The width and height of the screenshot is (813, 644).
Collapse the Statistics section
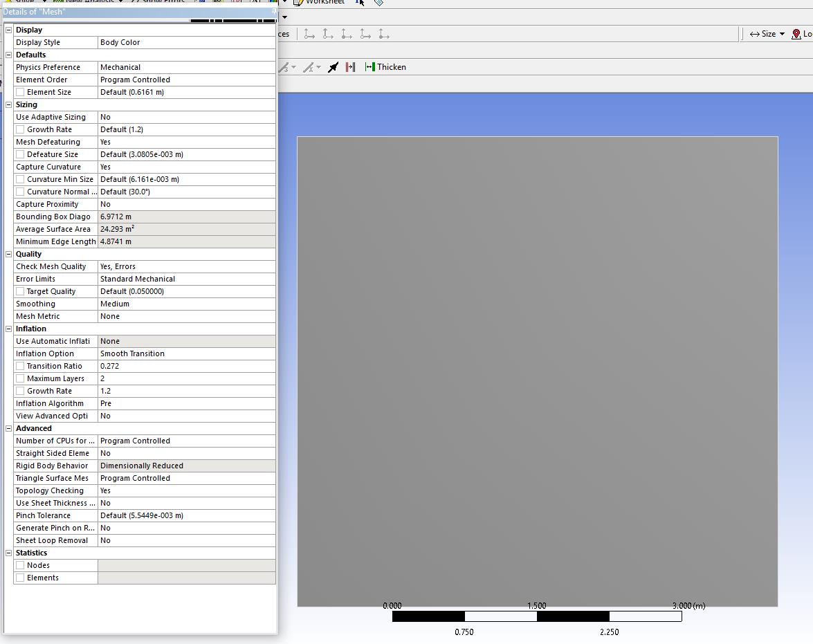[8, 553]
